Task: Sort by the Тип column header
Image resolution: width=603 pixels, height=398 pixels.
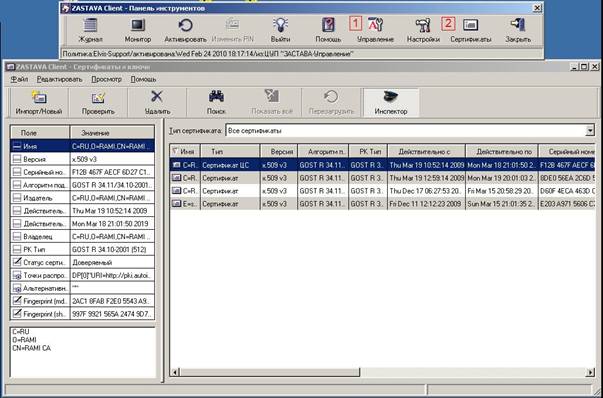Action: (230, 152)
